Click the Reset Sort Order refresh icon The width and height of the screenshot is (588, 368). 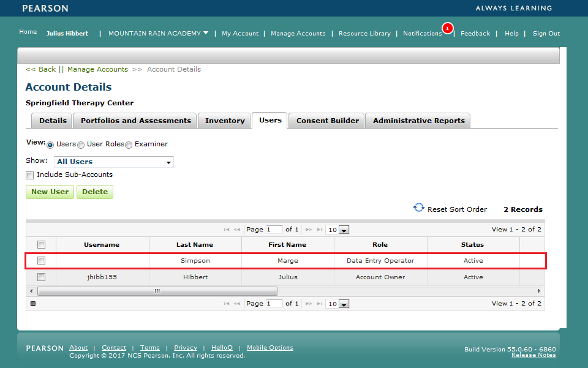418,208
